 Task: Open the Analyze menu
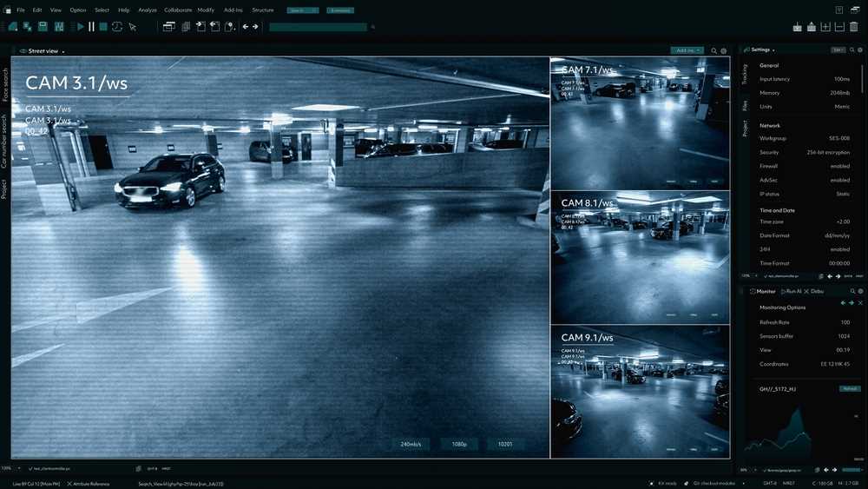[x=148, y=10]
